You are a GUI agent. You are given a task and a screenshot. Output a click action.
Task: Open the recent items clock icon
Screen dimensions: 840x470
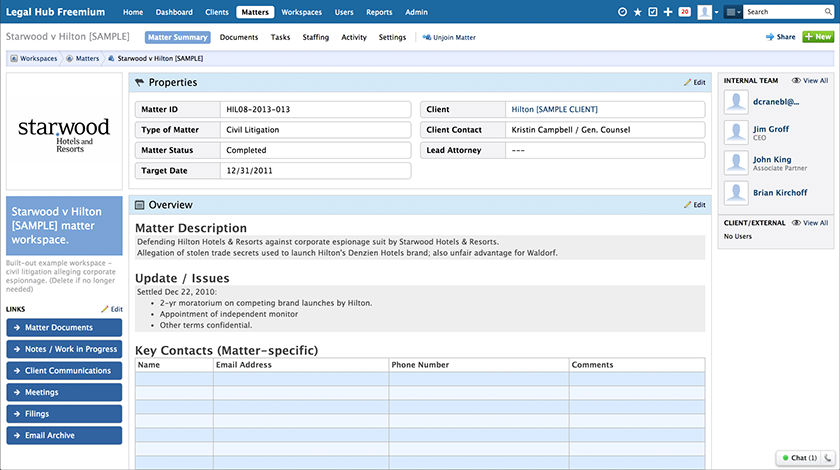pos(624,12)
